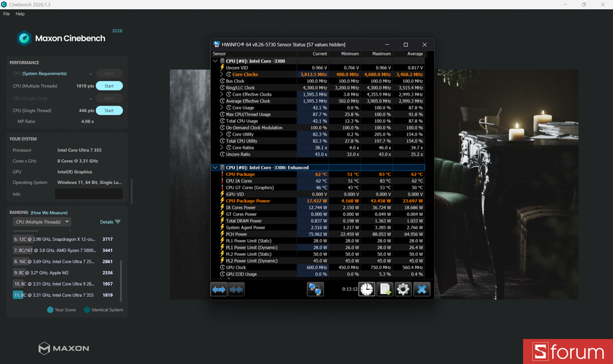
Task: Expand the Core Effective Clocks row
Action: pyautogui.click(x=222, y=94)
